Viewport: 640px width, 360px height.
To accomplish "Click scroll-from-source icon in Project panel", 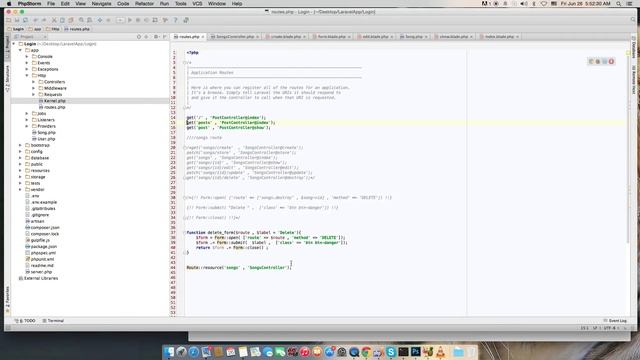I will (139, 37).
